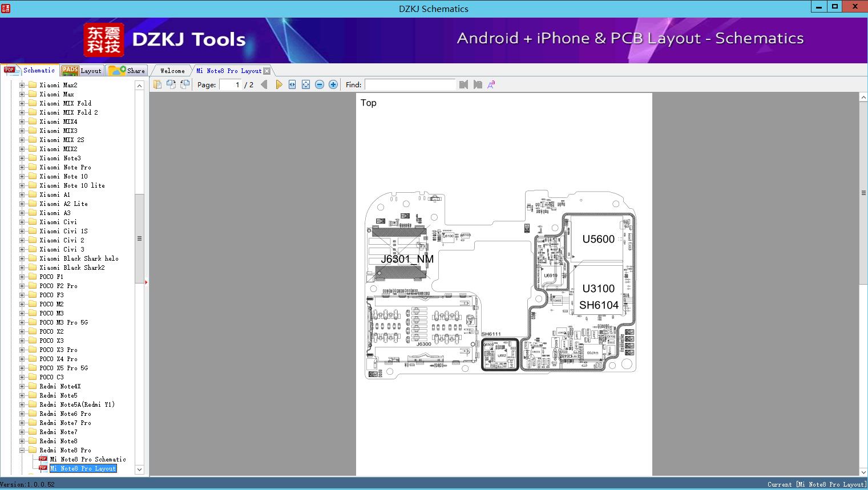Expand the Xiaomi Civi 1S folder

22,231
